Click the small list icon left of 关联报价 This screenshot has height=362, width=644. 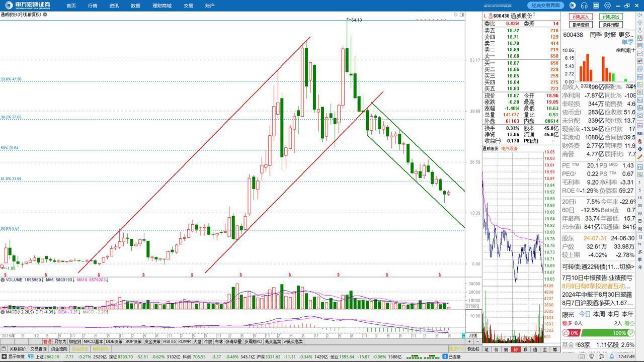point(4,349)
